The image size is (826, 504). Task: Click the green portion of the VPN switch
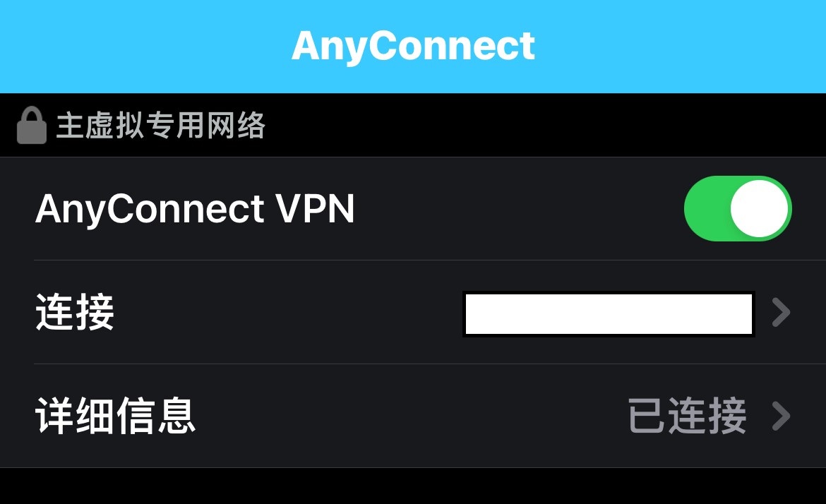tap(707, 208)
